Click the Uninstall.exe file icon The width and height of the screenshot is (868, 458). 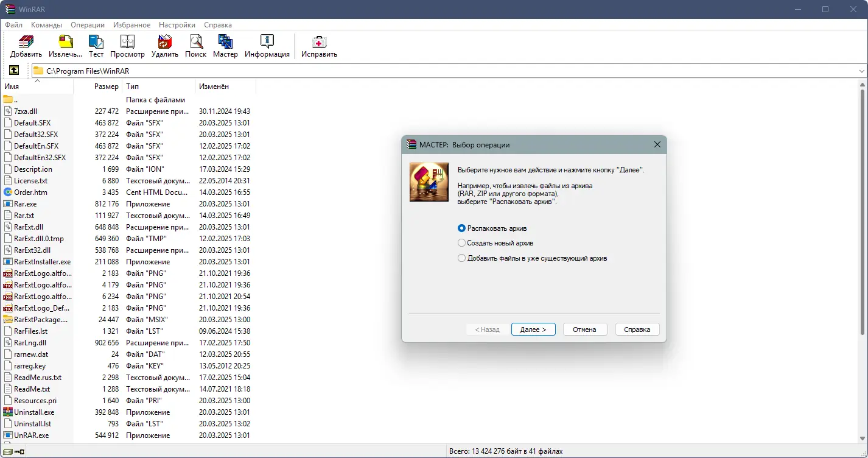tap(8, 412)
